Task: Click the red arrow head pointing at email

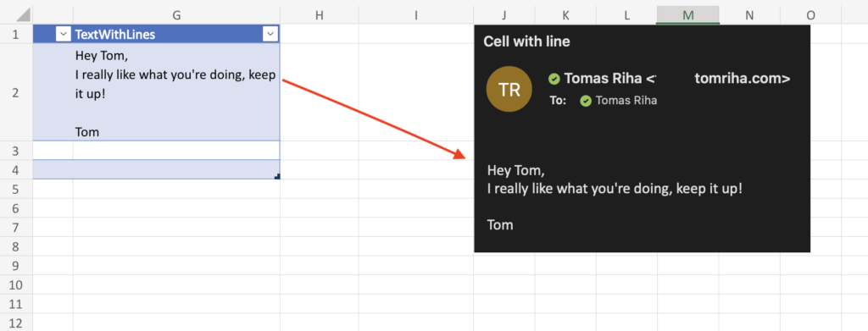Action: (x=460, y=154)
